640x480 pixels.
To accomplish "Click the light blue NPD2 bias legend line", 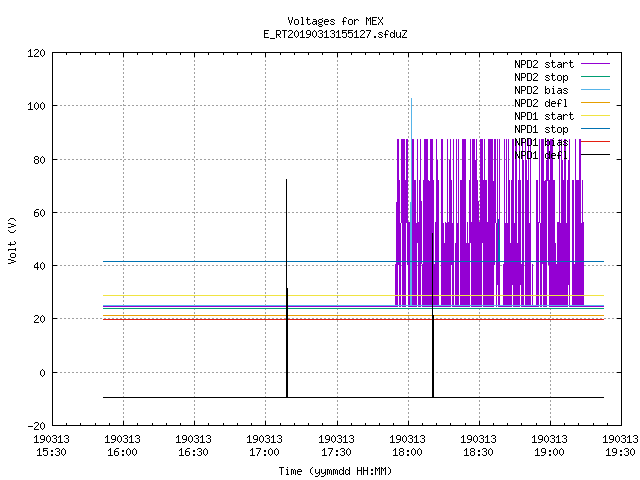I will click(x=595, y=89).
